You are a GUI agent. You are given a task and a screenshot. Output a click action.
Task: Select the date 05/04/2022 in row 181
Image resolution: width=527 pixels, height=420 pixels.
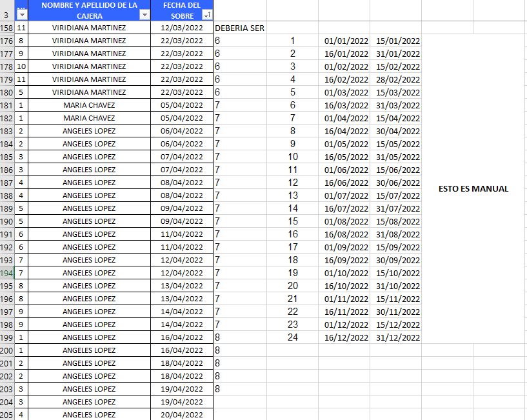tap(182, 105)
